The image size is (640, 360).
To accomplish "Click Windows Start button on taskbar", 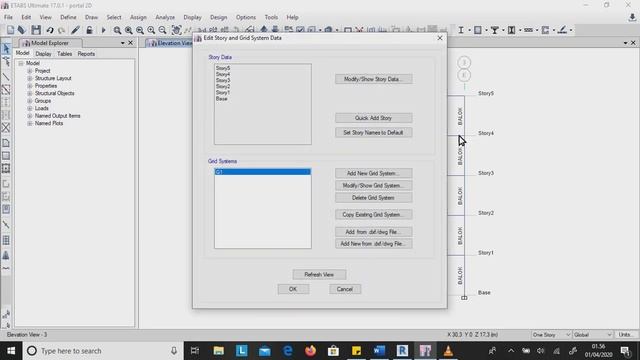I will [11, 351].
